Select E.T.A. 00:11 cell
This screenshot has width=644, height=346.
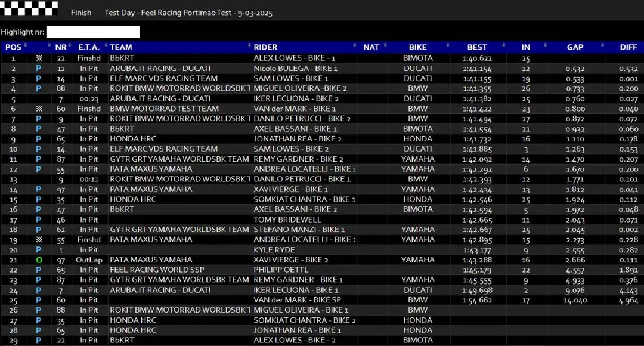tap(89, 179)
